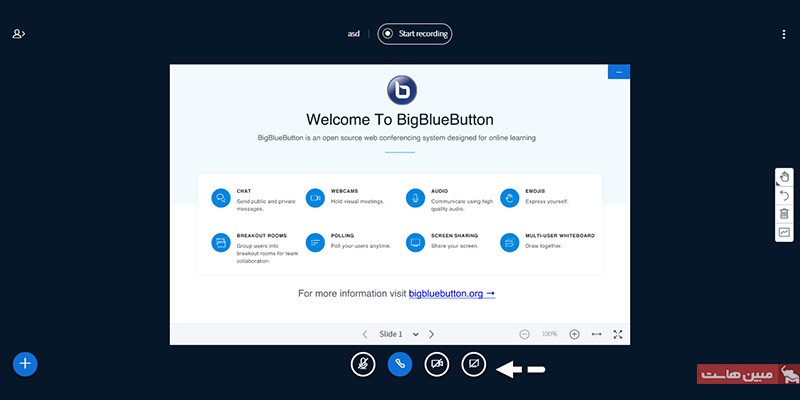This screenshot has height=400, width=800.
Task: Click the BigBlueButton logo on the slide
Action: pyautogui.click(x=402, y=90)
